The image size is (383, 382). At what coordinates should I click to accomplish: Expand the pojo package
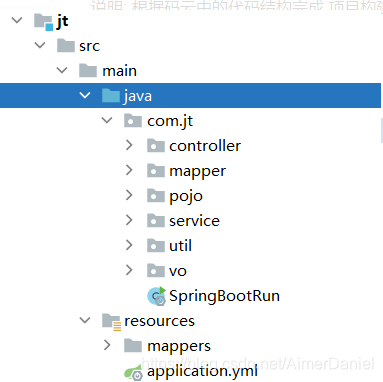[129, 195]
